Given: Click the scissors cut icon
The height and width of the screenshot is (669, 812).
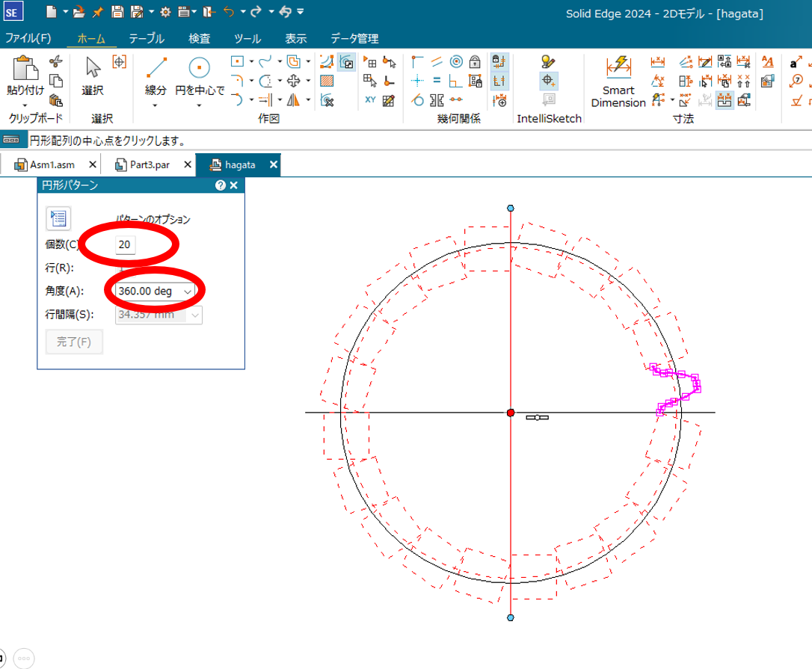Looking at the screenshot, I should 55,62.
